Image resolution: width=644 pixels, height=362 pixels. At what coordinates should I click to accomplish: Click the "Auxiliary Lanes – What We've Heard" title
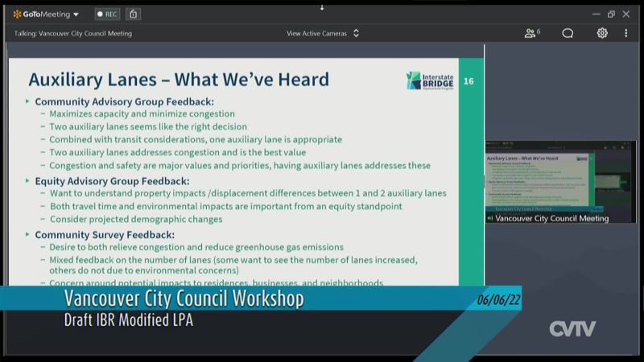point(179,79)
